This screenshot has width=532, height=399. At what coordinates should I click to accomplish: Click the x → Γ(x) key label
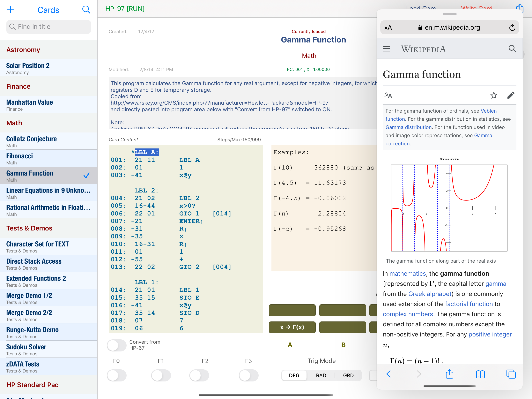click(292, 327)
